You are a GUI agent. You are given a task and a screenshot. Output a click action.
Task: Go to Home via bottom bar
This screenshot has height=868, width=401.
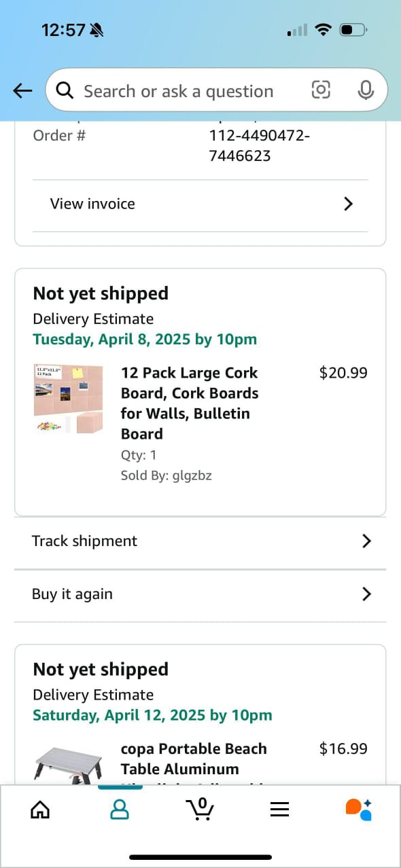[x=40, y=810]
